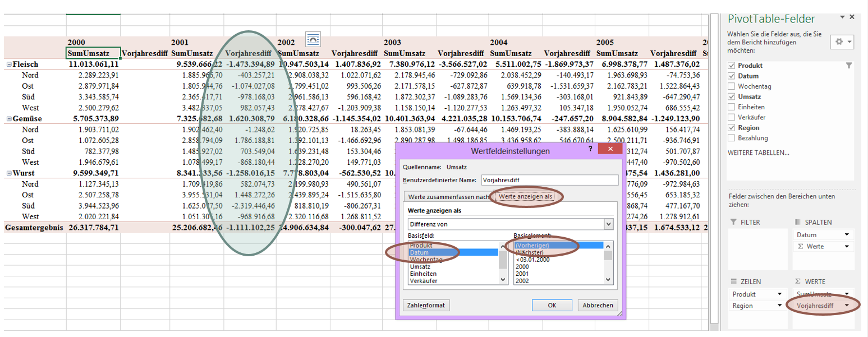Screen dimensions: 868x337
Task: Select the 'Werte anzeigen als' tab
Action: click(x=526, y=196)
